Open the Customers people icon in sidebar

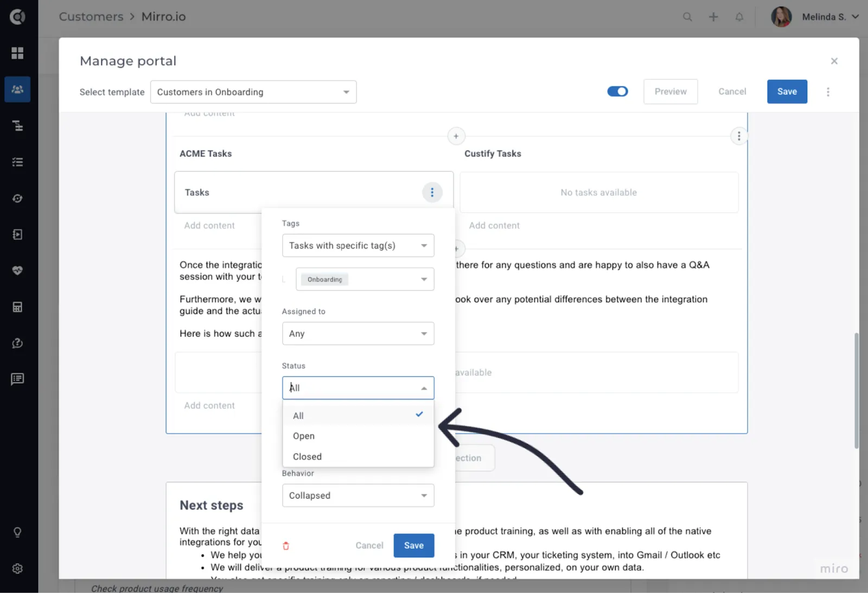[17, 89]
